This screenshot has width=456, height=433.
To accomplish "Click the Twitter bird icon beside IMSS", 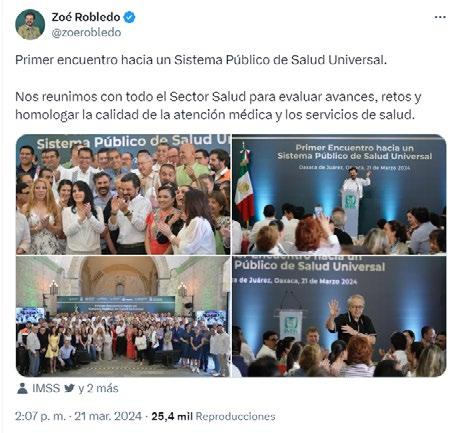I will coord(69,388).
